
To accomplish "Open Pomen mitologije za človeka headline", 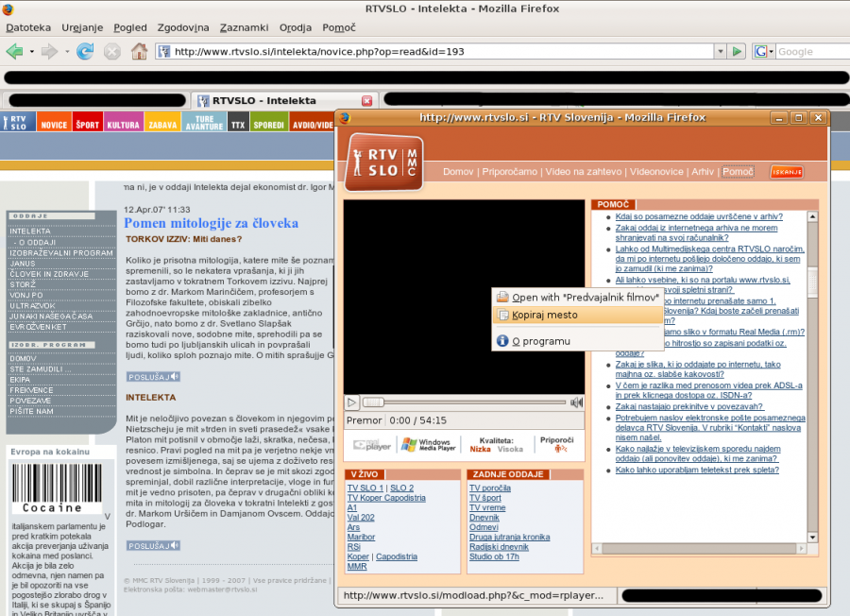I will (211, 223).
